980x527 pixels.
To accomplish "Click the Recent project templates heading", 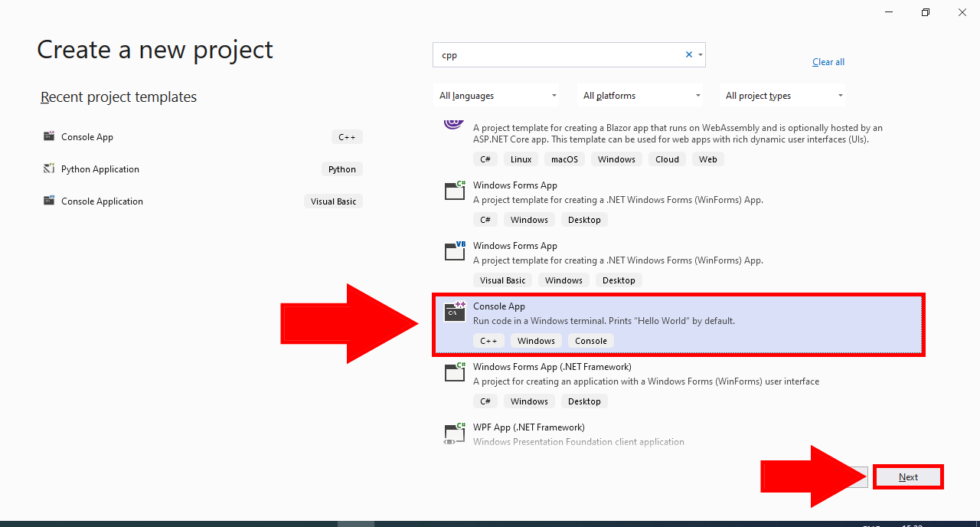I will (x=119, y=97).
